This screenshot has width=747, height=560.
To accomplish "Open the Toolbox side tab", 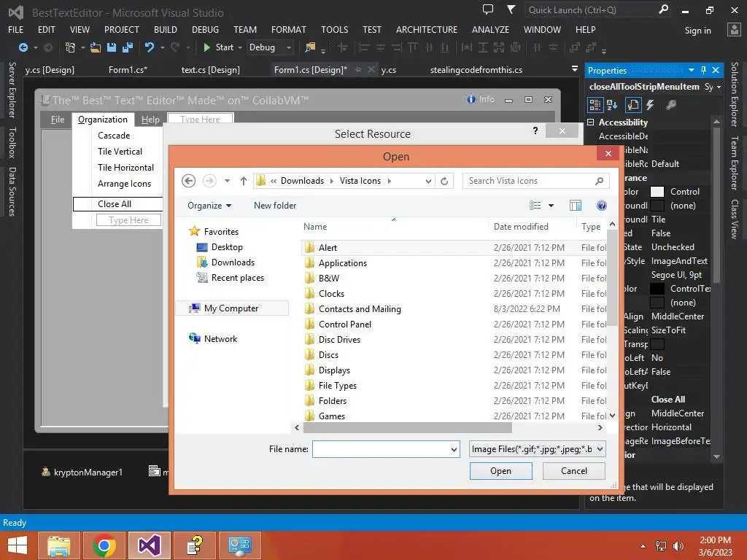I will [12, 142].
